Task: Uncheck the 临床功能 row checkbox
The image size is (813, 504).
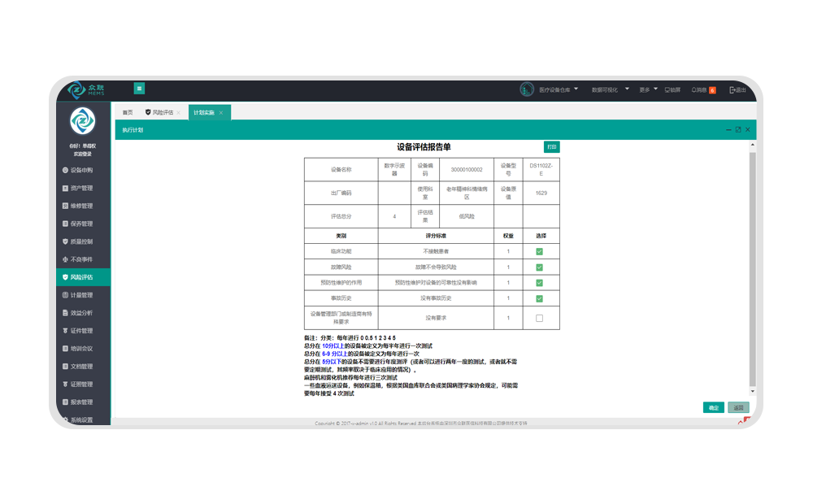Action: click(539, 252)
